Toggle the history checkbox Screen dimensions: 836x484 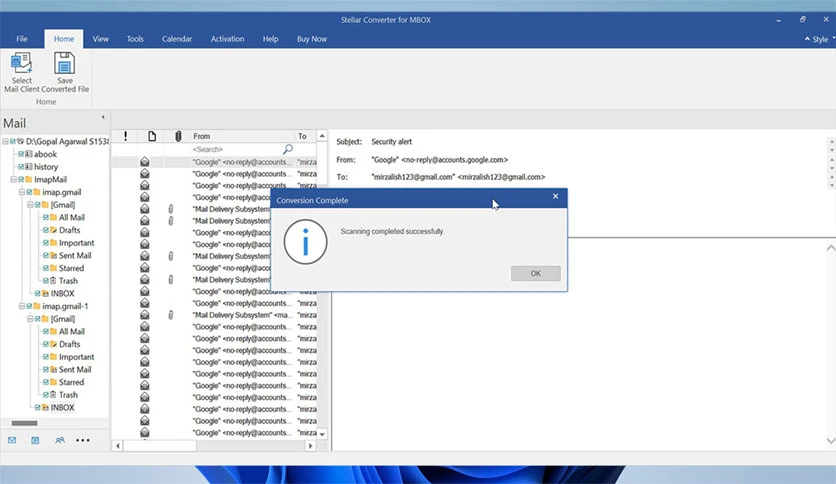(21, 167)
